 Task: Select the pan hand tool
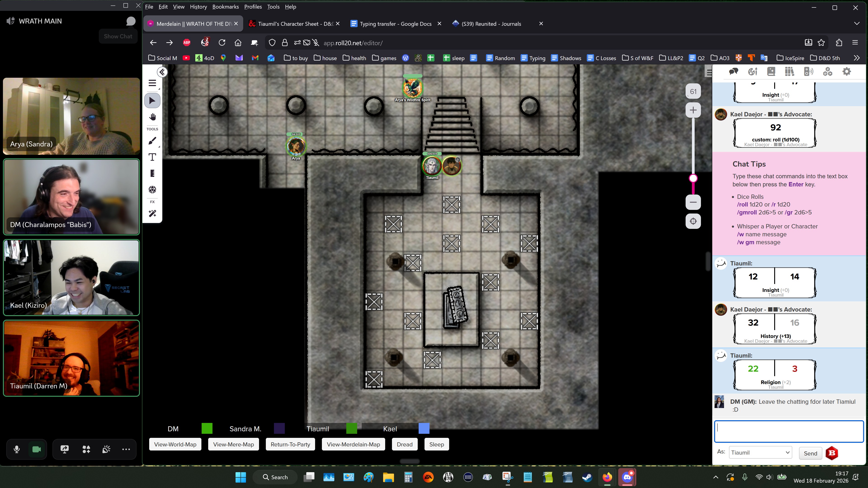click(152, 117)
